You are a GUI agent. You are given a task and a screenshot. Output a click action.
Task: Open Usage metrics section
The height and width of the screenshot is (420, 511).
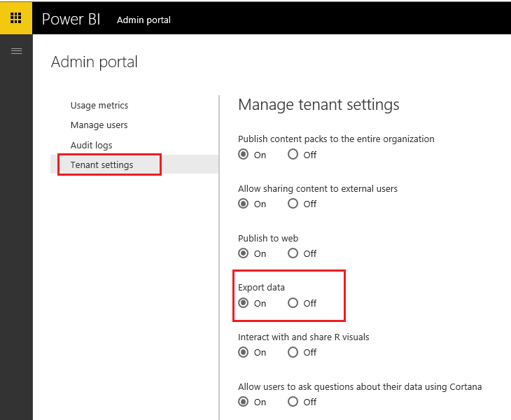pos(99,106)
